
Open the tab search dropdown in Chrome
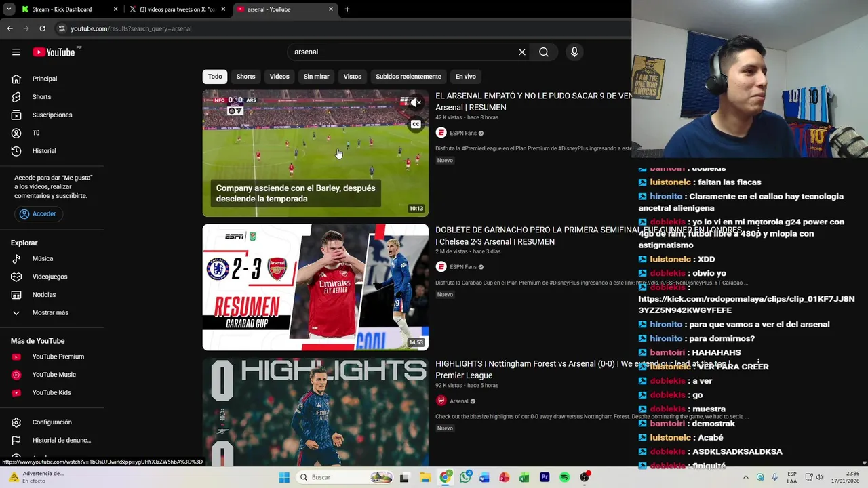(9, 9)
